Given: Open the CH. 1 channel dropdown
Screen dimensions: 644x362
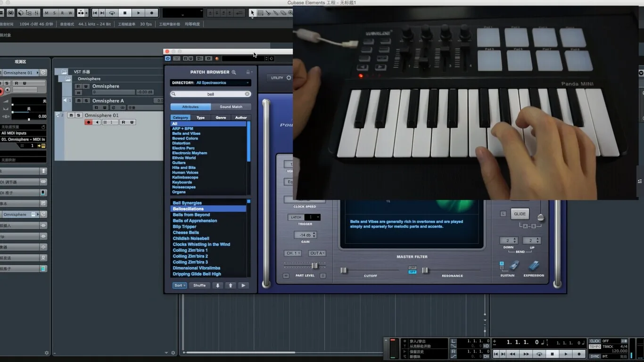Looking at the screenshot, I should tap(293, 253).
